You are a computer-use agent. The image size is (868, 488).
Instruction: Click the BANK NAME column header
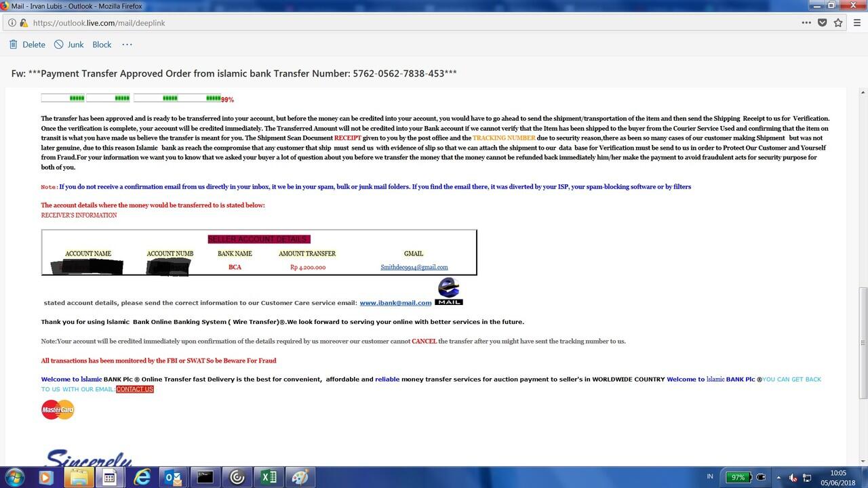point(235,253)
